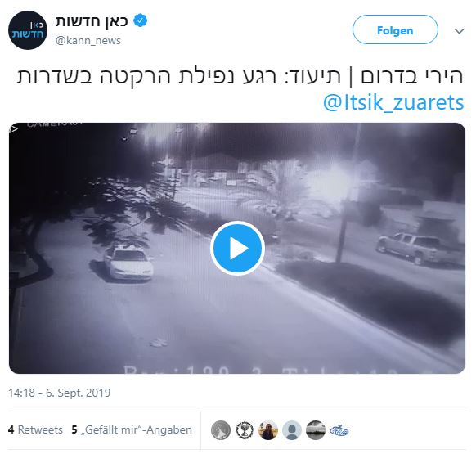Image resolution: width=476 pixels, height=454 pixels.
Task: Click the blue verified badge checkmark
Action: point(140,20)
